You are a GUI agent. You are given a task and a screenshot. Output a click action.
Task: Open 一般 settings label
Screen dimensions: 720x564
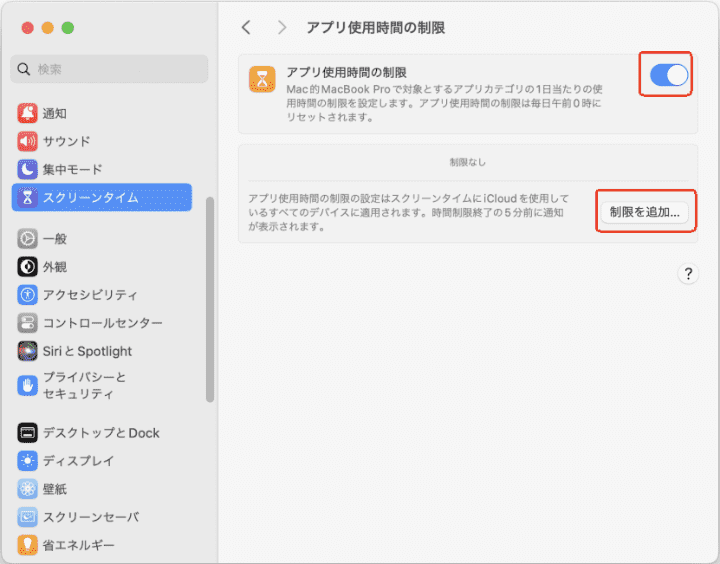pyautogui.click(x=55, y=239)
